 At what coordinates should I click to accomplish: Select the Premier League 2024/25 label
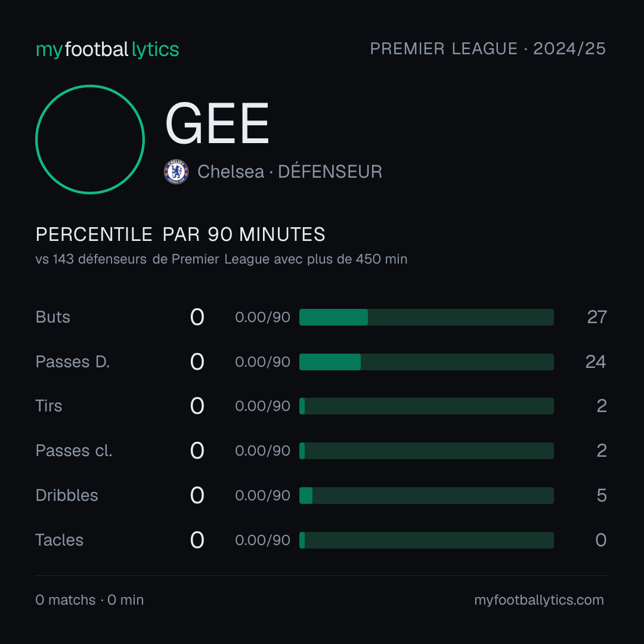tap(488, 48)
